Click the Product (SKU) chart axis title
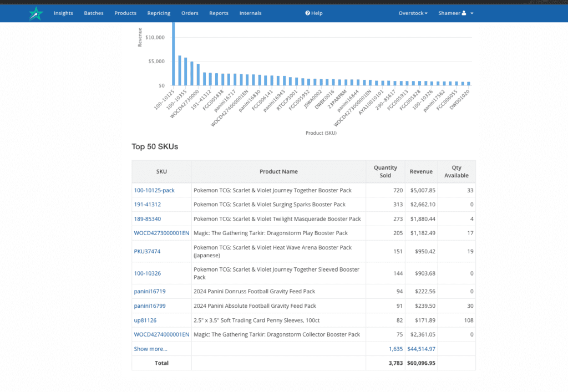 click(x=321, y=133)
